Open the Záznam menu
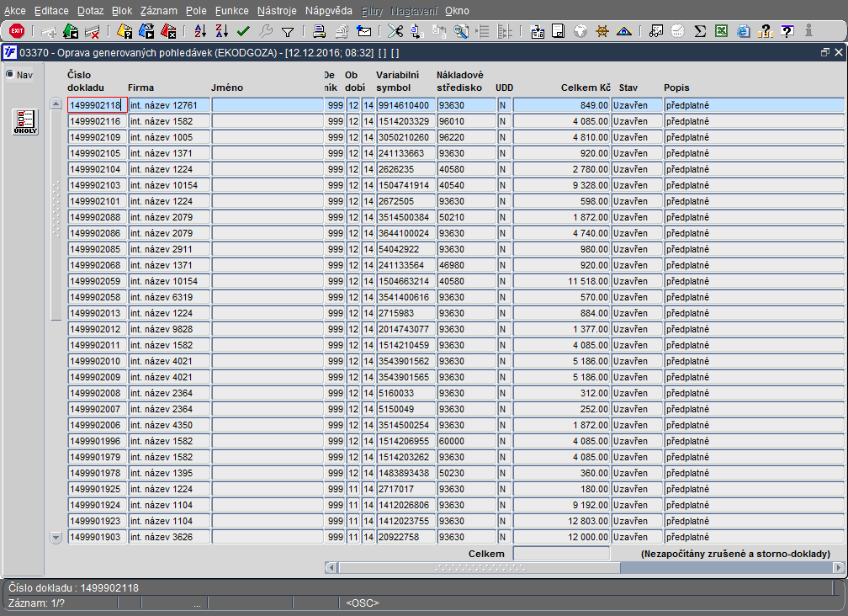Image resolution: width=848 pixels, height=616 pixels. click(158, 11)
